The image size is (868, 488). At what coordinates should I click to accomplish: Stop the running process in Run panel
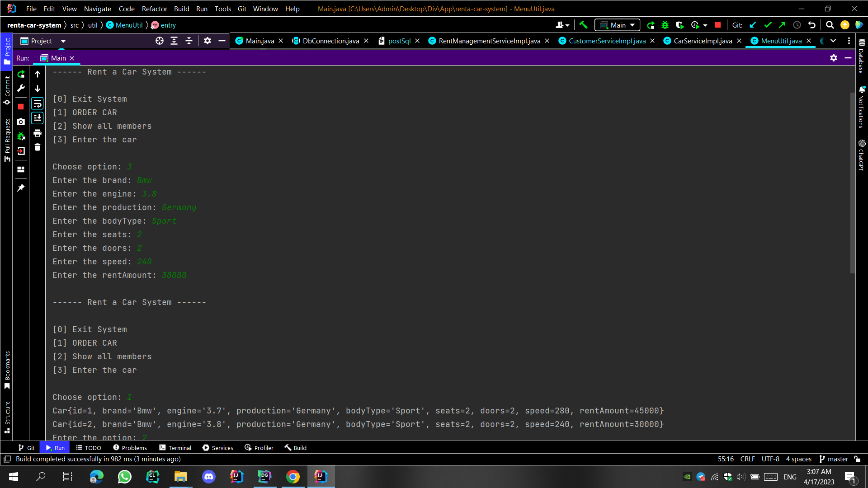click(x=21, y=107)
